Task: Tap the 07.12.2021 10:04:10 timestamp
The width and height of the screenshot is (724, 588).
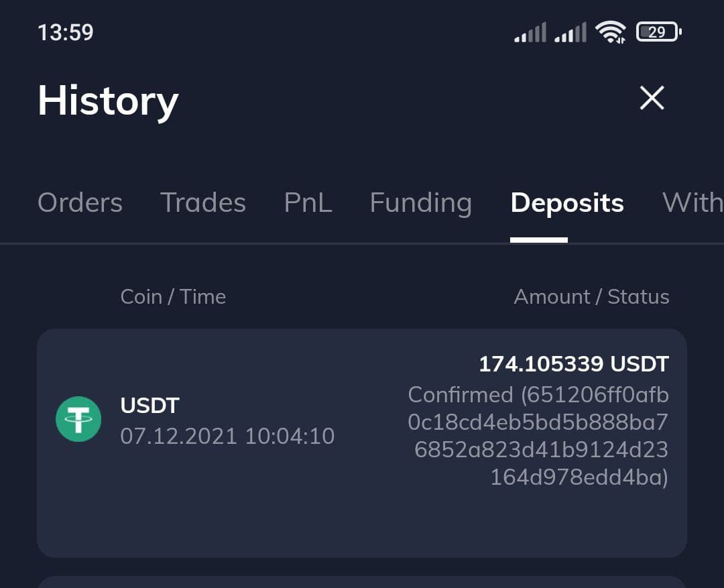Action: coord(227,436)
